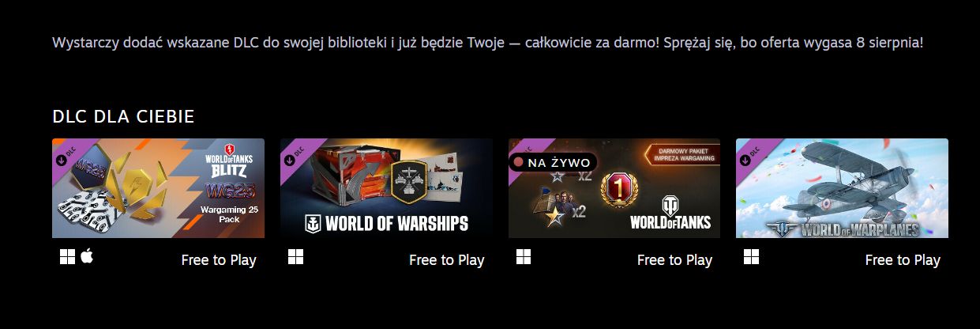Viewport: 980px width, 329px height.
Task: Click Free to Play under World of Warships
Action: (447, 259)
